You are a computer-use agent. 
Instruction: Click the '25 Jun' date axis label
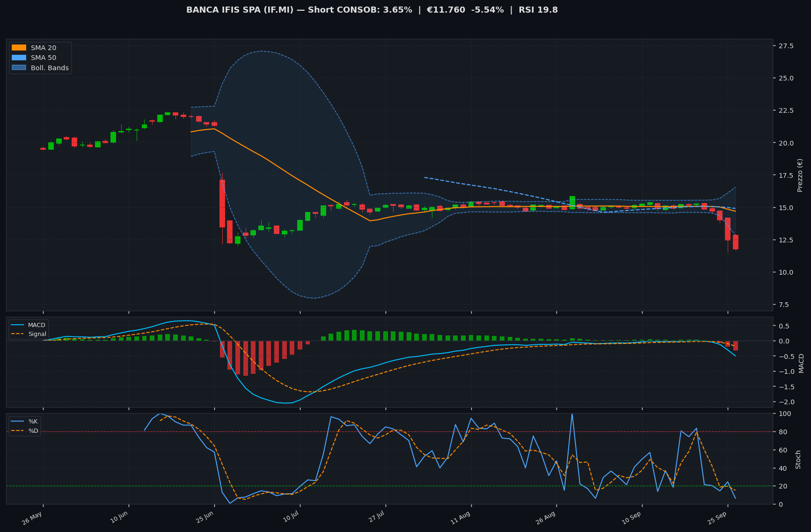pyautogui.click(x=204, y=518)
